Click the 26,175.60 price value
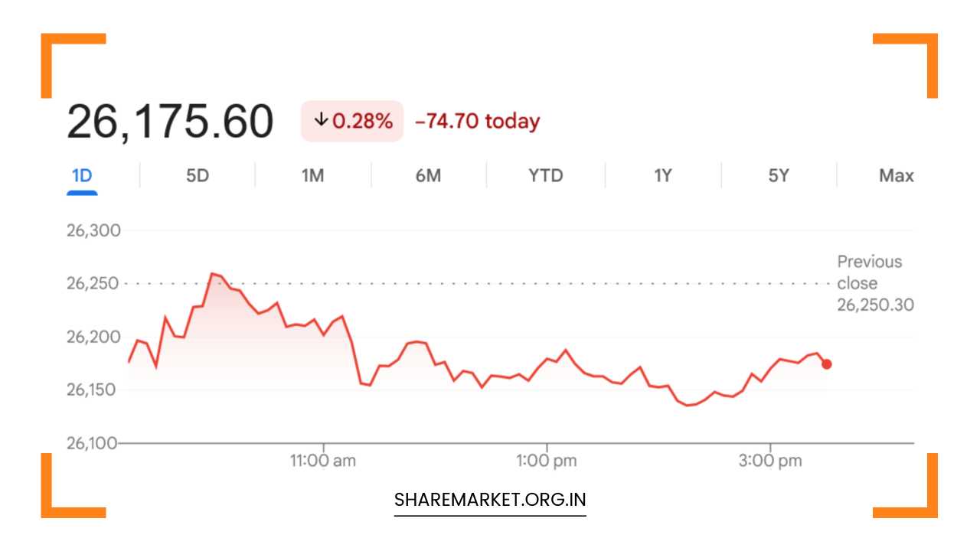980x551 pixels. tap(170, 122)
